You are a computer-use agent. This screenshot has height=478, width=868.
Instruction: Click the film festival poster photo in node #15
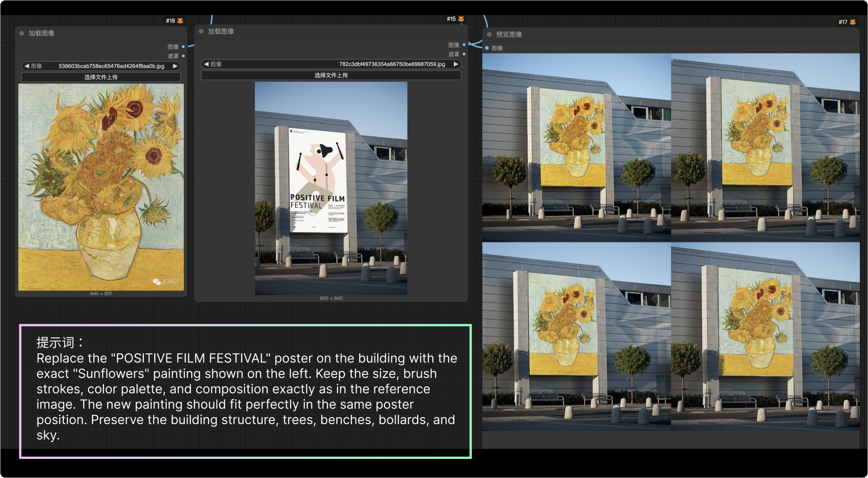click(x=331, y=189)
